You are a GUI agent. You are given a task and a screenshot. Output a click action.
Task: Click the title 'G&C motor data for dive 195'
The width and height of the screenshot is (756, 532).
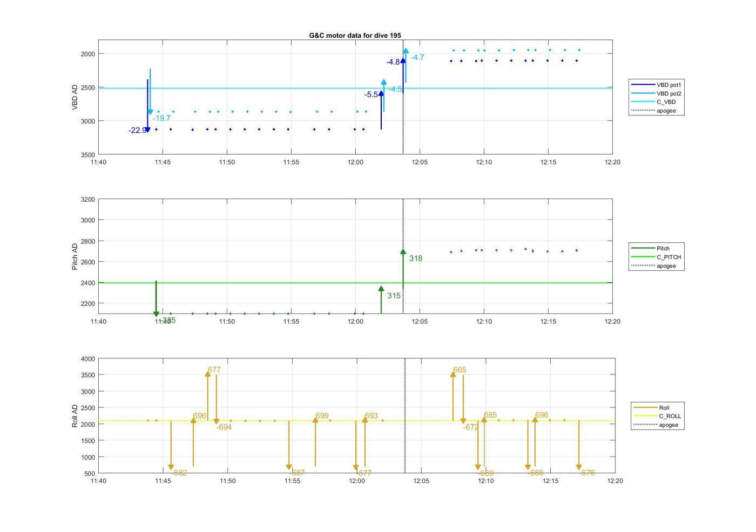[x=355, y=35]
